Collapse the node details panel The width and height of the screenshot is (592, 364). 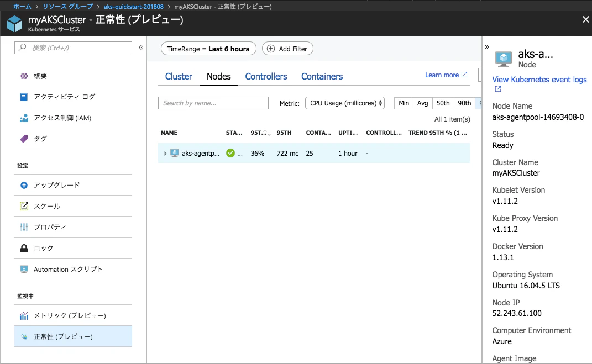coord(487,47)
